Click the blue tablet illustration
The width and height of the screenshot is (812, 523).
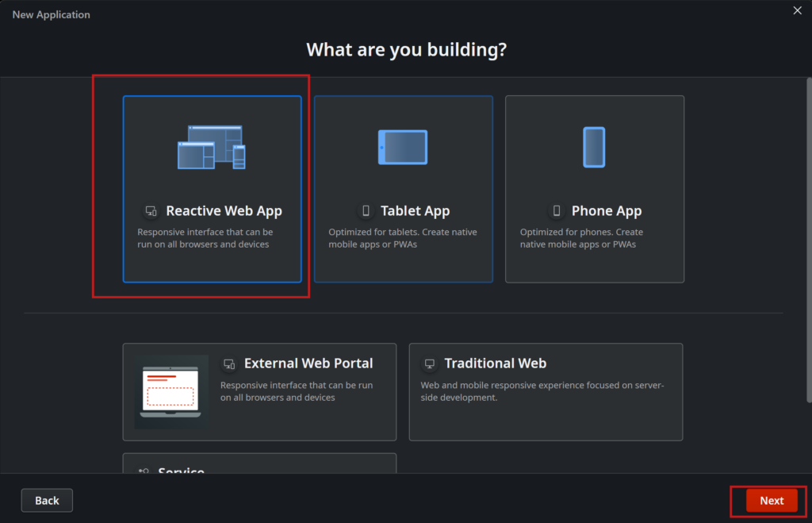[403, 147]
